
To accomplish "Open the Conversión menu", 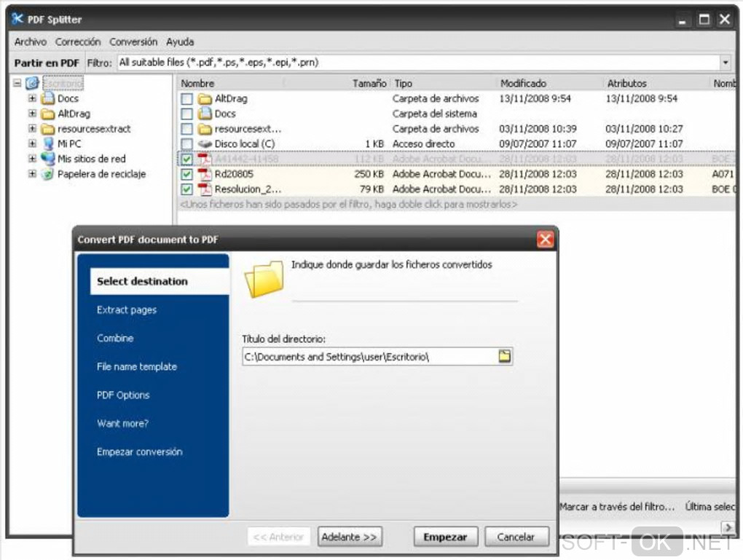I will click(133, 42).
